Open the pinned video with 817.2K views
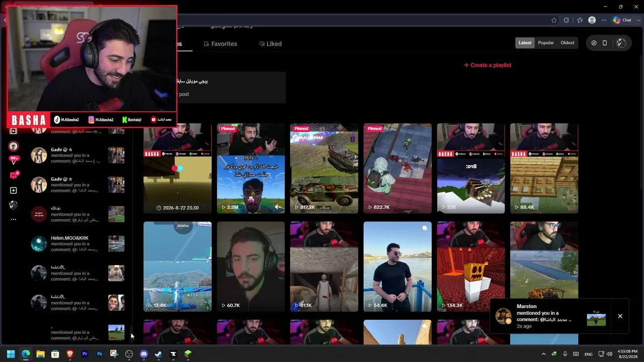The image size is (644, 362). pos(324,168)
